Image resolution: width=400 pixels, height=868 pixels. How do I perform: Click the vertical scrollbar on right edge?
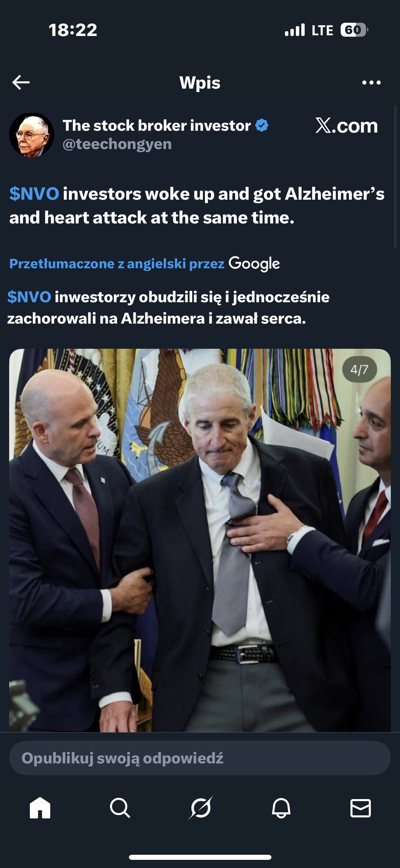tap(395, 177)
